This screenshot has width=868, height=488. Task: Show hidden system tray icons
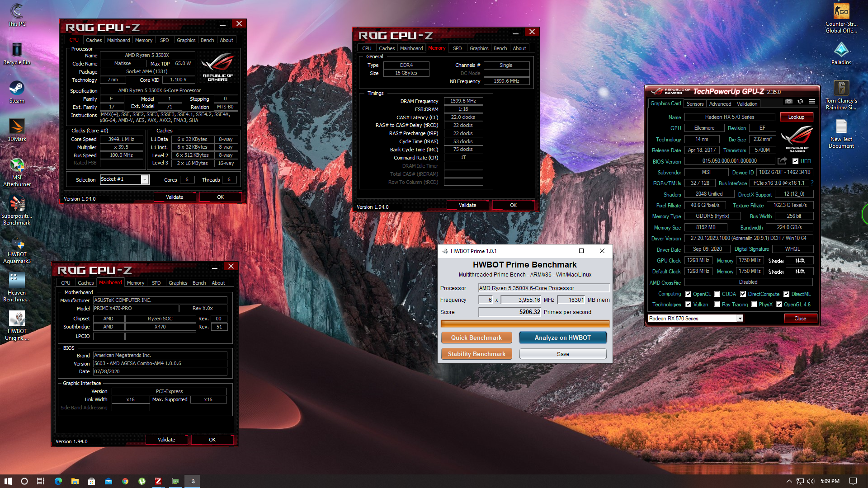(x=789, y=481)
